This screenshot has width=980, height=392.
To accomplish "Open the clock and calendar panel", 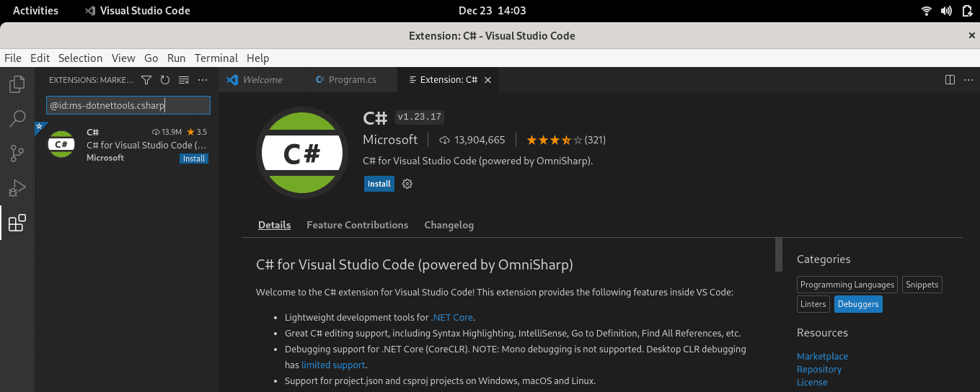I will (492, 11).
